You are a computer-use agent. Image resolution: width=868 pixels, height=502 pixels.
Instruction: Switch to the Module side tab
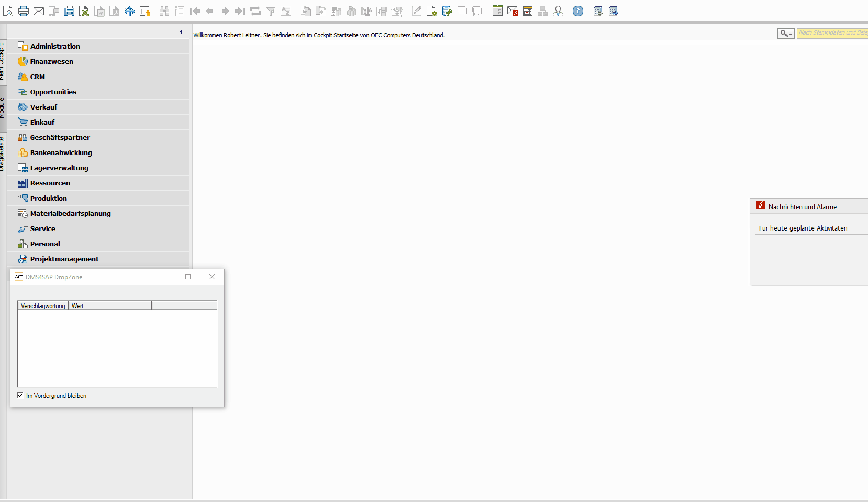click(x=3, y=108)
